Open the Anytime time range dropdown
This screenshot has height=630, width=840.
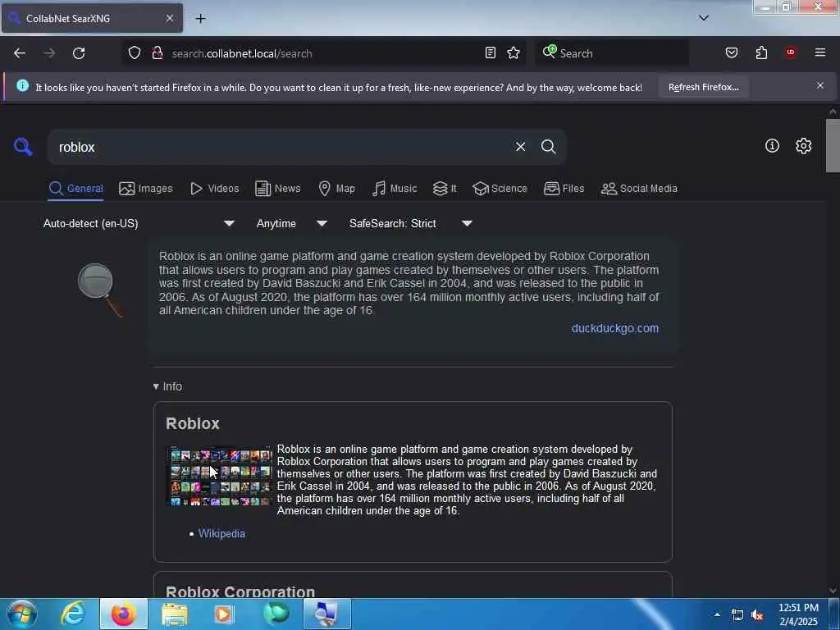pyautogui.click(x=291, y=223)
